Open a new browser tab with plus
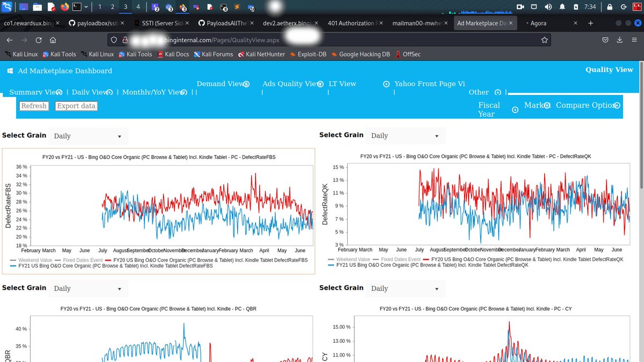This screenshot has width=644, height=362. pos(590,23)
